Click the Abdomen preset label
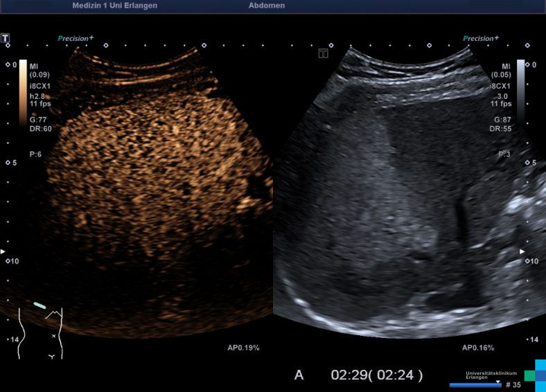The width and height of the screenshot is (546, 392). (266, 6)
